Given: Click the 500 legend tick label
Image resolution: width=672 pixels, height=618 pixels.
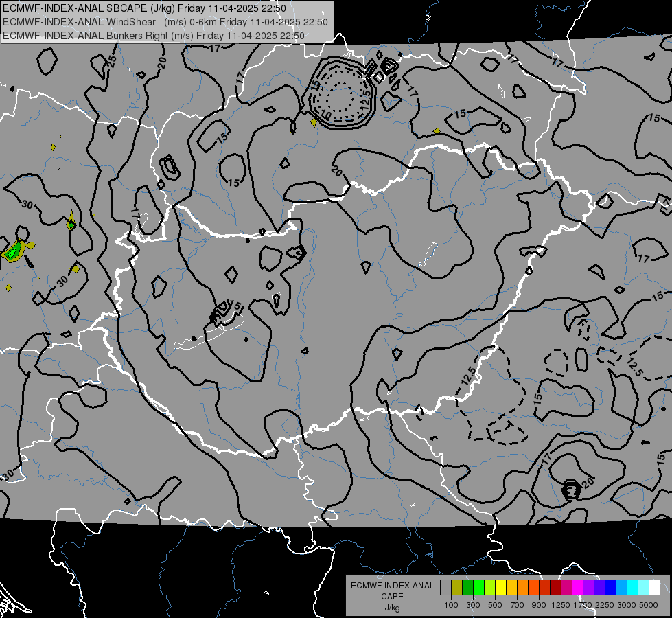Looking at the screenshot, I should pyautogui.click(x=495, y=605).
